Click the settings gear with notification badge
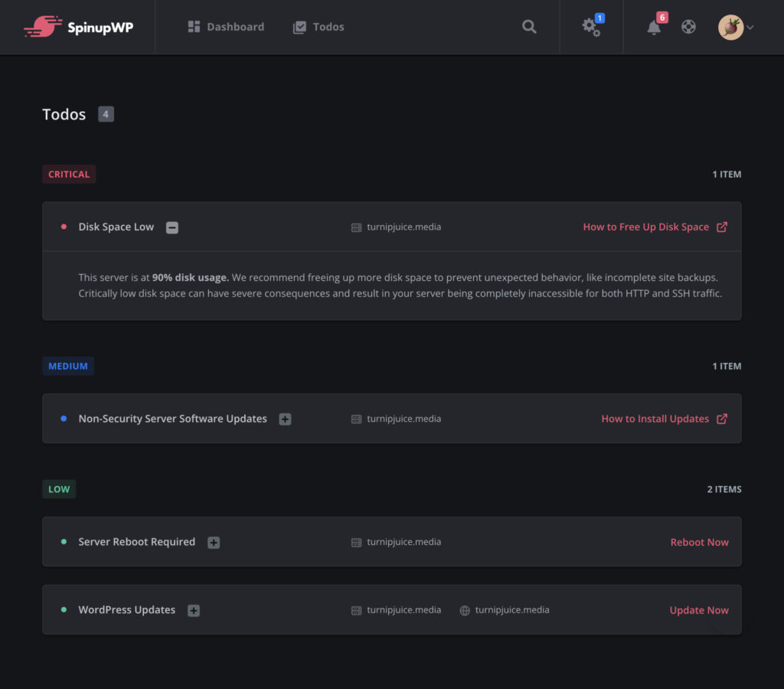Image resolution: width=784 pixels, height=689 pixels. pos(590,27)
